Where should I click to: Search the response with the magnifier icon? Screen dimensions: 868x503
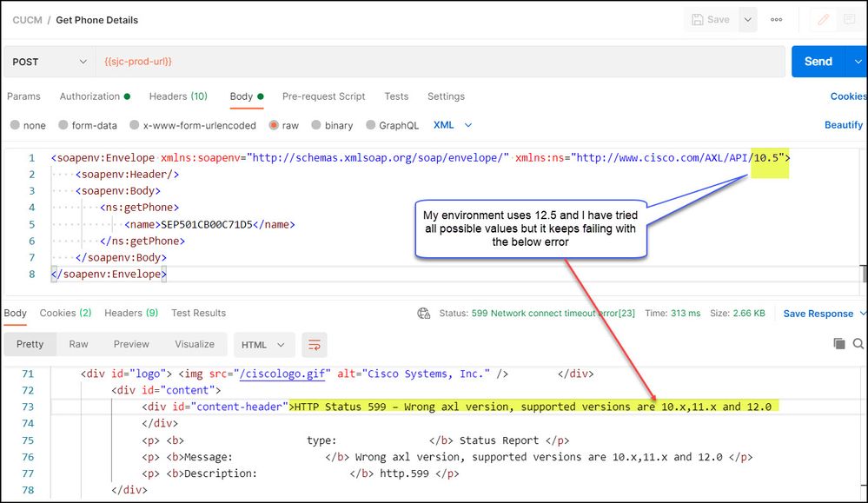(x=858, y=344)
